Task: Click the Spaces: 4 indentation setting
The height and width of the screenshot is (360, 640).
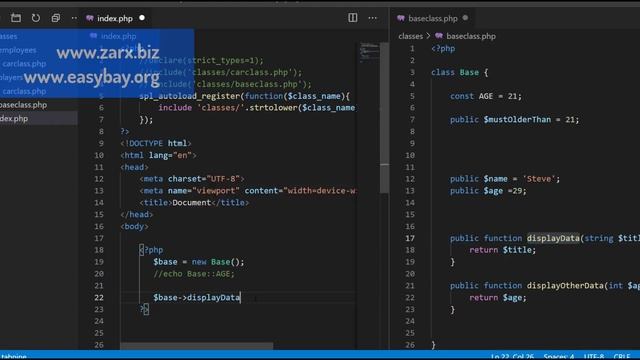Action: 559,356
